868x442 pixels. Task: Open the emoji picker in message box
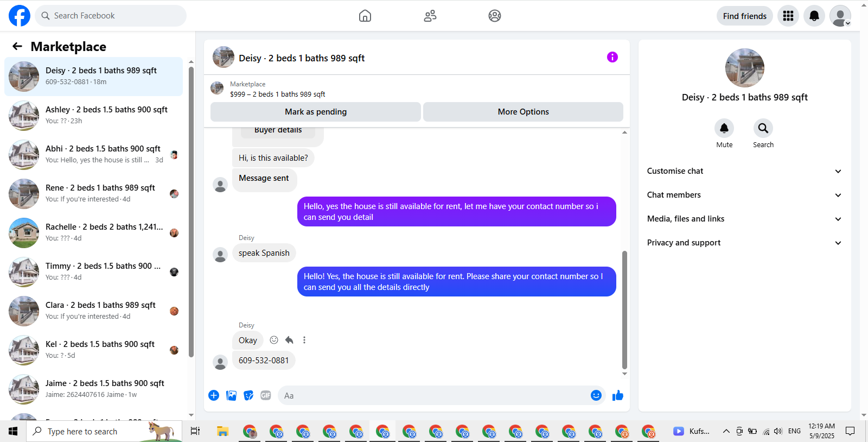(596, 395)
